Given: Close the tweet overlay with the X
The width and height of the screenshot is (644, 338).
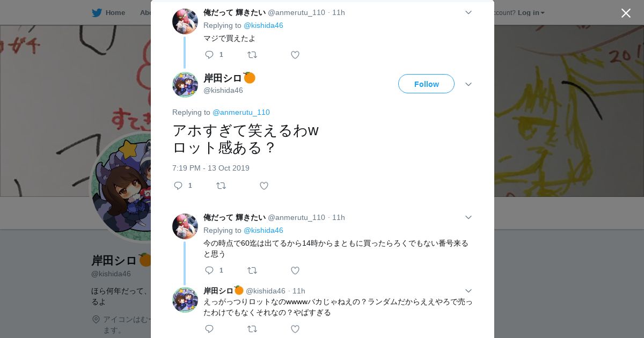Looking at the screenshot, I should click(626, 13).
